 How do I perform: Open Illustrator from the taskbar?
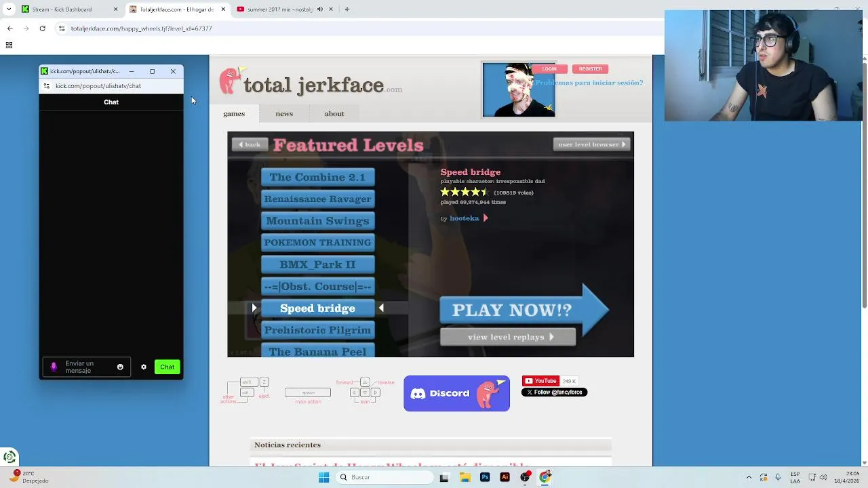click(505, 477)
